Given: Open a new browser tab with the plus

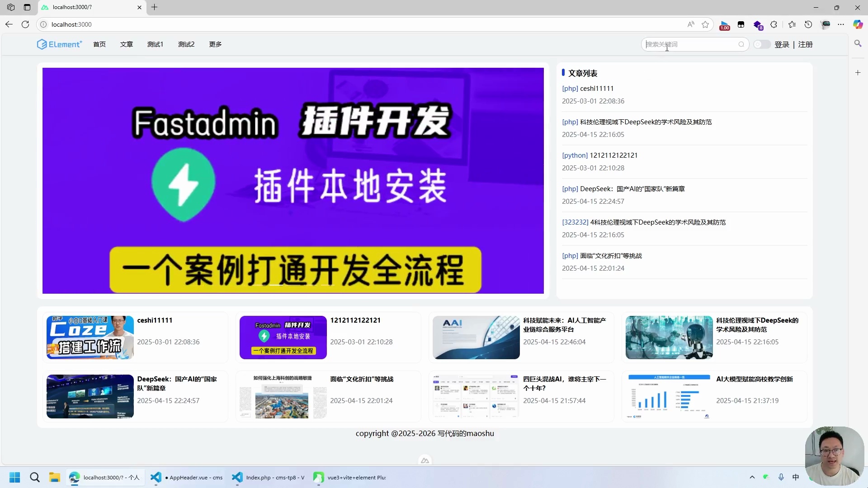Looking at the screenshot, I should tap(155, 7).
